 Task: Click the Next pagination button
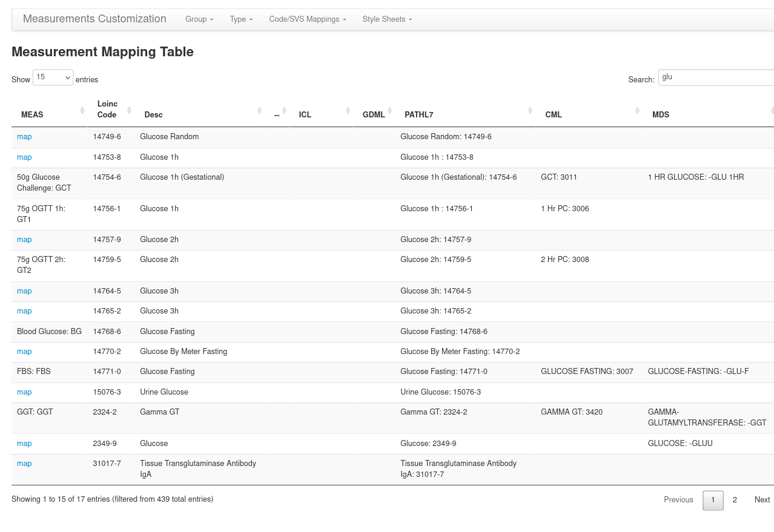[x=762, y=500]
